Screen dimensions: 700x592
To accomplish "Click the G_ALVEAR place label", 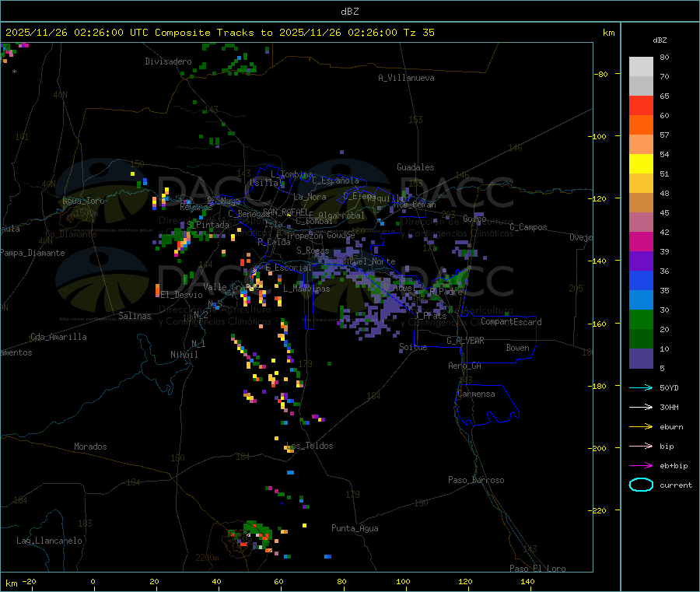I will click(x=465, y=341).
